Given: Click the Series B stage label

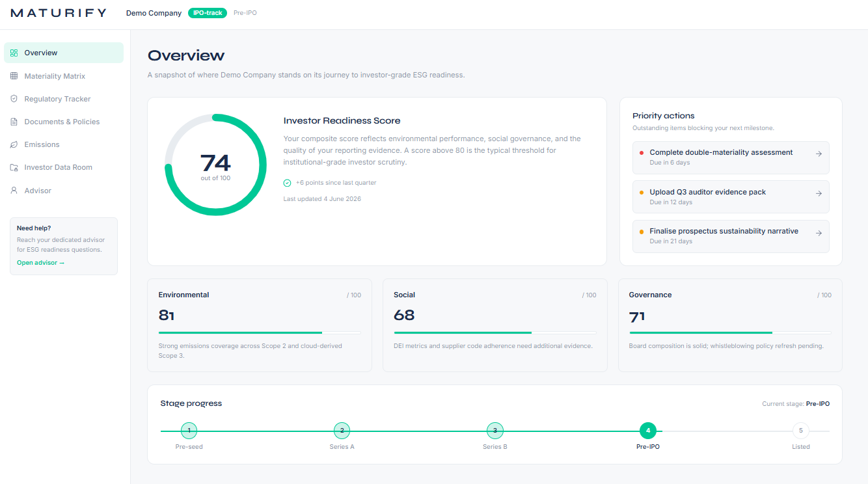Looking at the screenshot, I should tap(495, 447).
